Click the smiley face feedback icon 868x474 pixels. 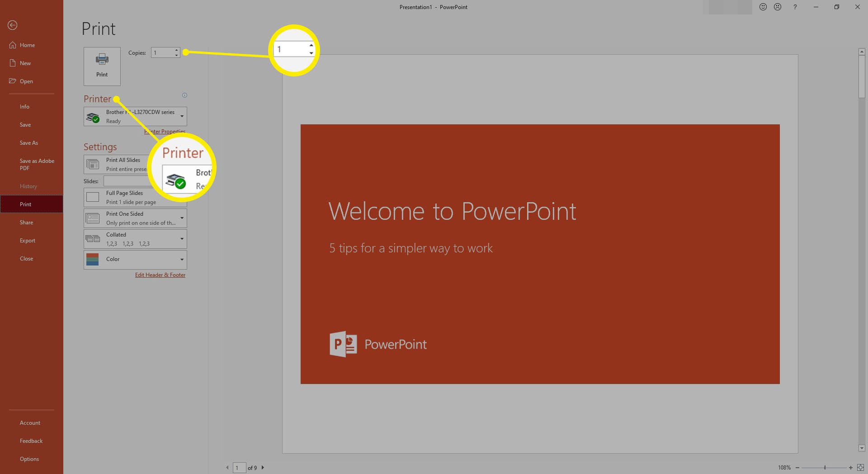[x=763, y=7]
